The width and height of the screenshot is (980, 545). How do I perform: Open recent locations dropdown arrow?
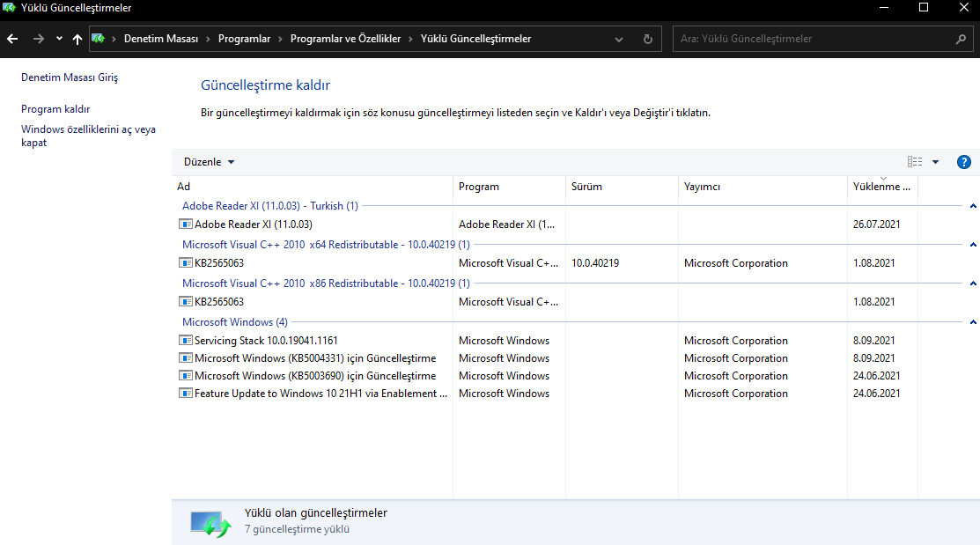click(59, 39)
